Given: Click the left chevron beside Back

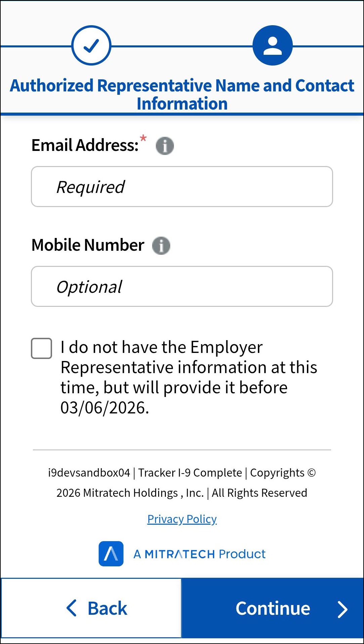Looking at the screenshot, I should pyautogui.click(x=71, y=608).
